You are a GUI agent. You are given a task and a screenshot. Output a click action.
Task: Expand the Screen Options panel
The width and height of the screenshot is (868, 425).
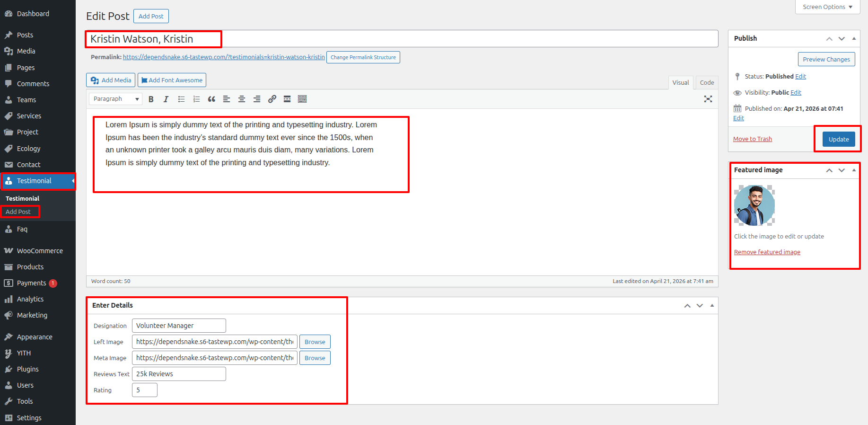point(827,7)
